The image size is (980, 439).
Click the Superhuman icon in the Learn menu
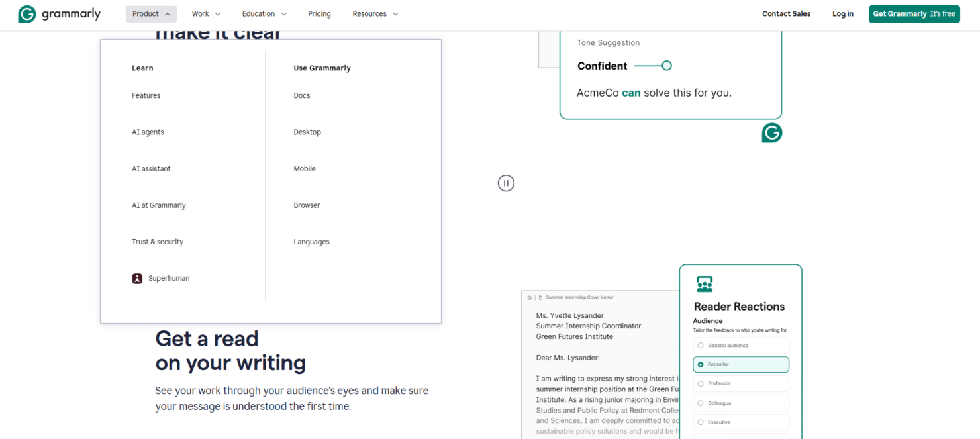point(137,278)
